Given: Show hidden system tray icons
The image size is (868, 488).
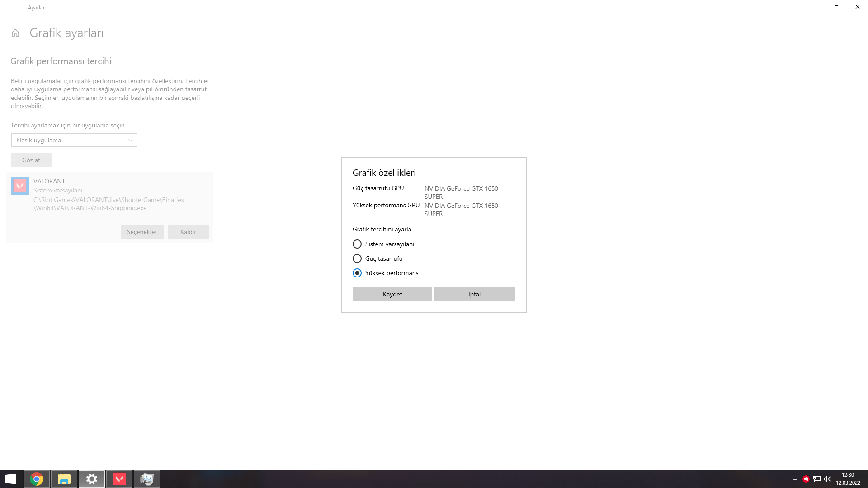Looking at the screenshot, I should [795, 479].
